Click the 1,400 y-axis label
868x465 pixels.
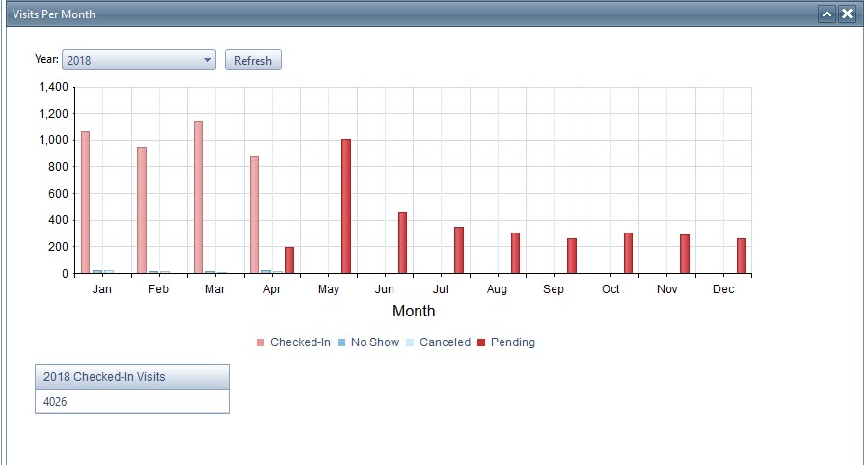[54, 87]
